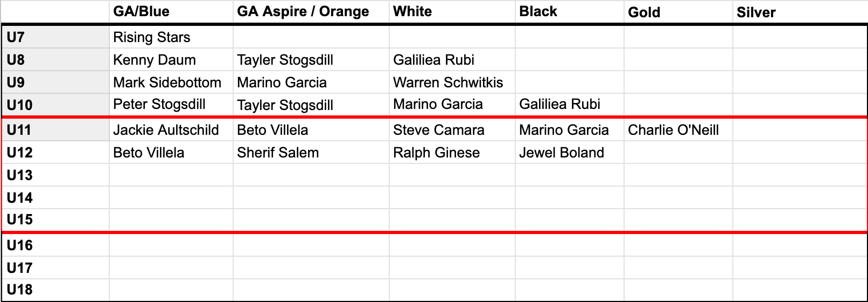Select the GA/Blue column header cell
868x302 pixels.
click(141, 12)
